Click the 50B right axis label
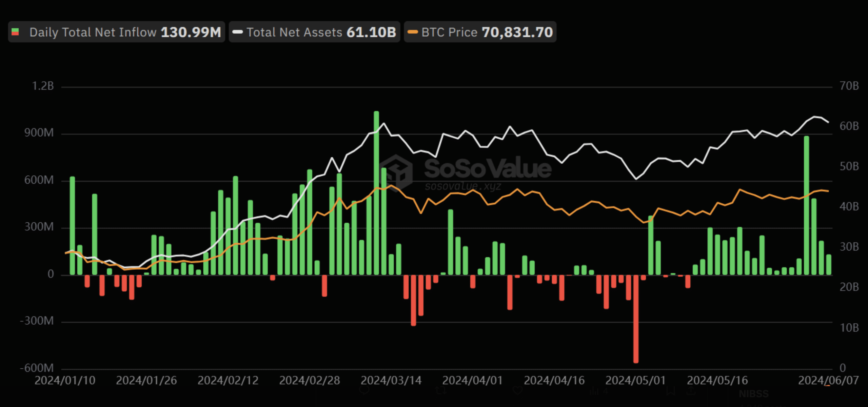The image size is (868, 407). [x=849, y=166]
